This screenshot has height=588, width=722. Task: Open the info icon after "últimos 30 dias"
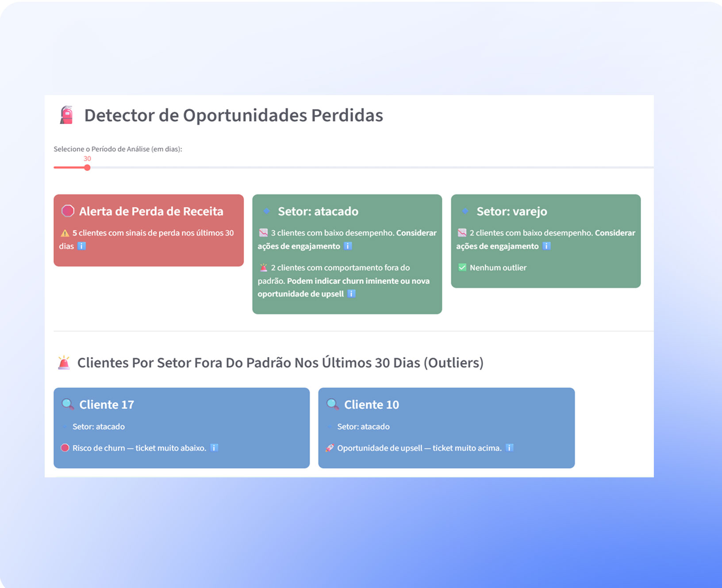pyautogui.click(x=82, y=246)
